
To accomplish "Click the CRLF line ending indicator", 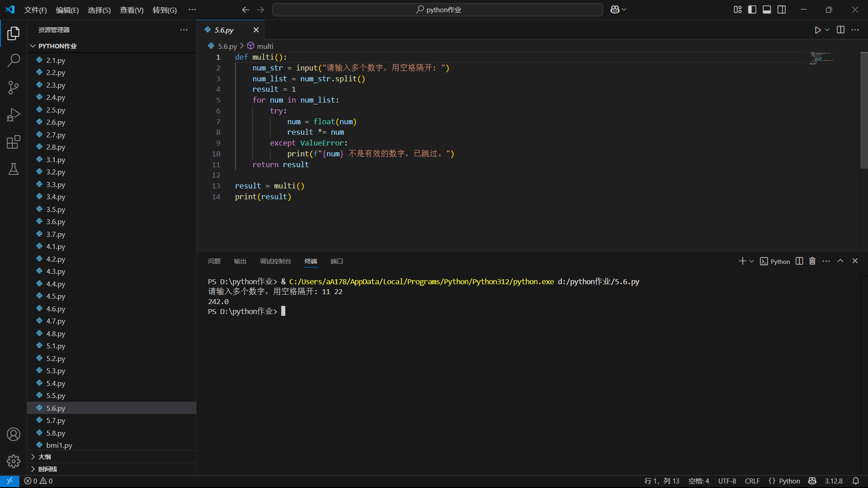I will pyautogui.click(x=752, y=481).
